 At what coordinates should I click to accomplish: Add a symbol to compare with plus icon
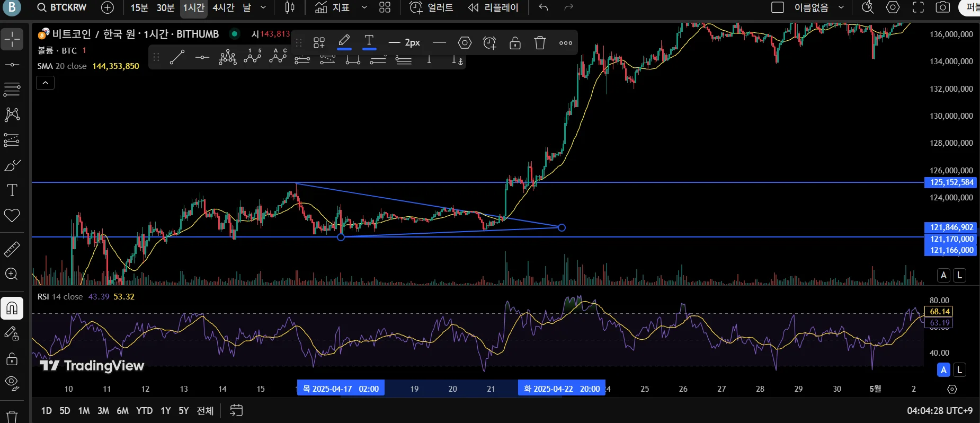107,7
